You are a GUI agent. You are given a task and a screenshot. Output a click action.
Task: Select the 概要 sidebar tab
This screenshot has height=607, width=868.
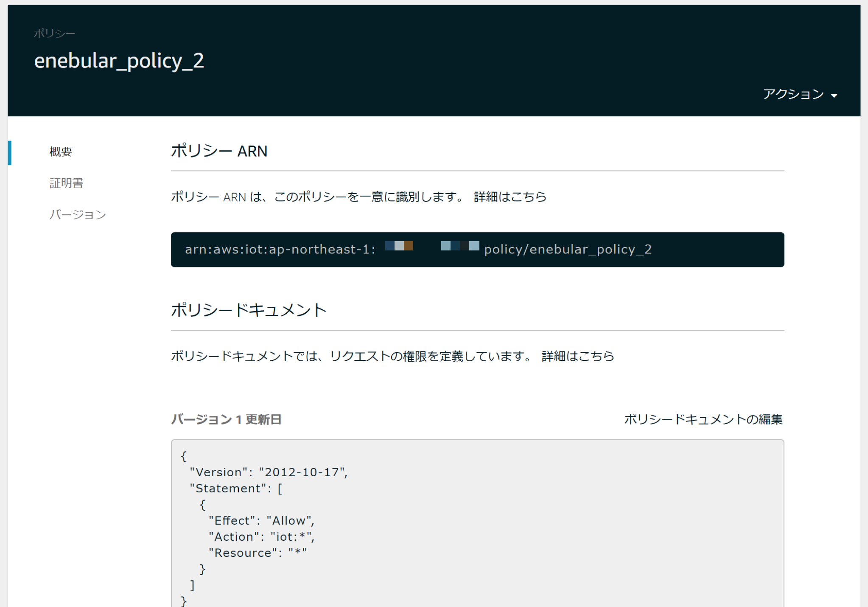pyautogui.click(x=61, y=152)
